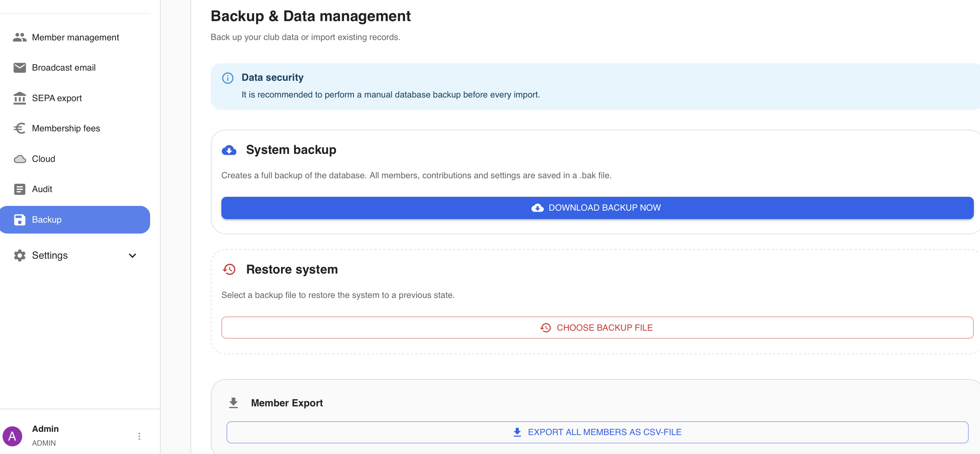This screenshot has width=980, height=454.
Task: Select the Backup sidebar item
Action: (x=75, y=220)
